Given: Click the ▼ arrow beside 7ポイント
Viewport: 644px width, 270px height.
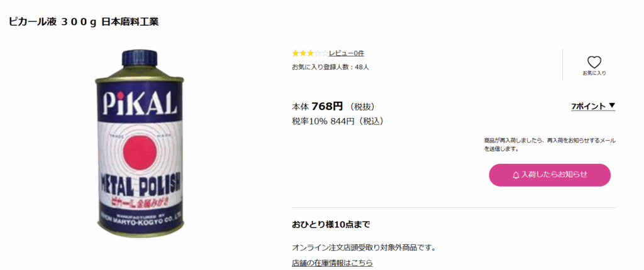Looking at the screenshot, I should coord(612,106).
